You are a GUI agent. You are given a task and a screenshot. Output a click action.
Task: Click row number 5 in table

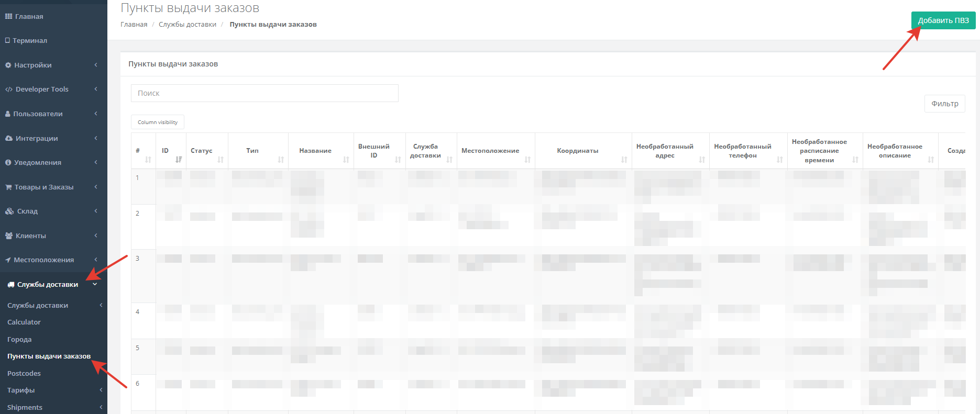point(138,348)
